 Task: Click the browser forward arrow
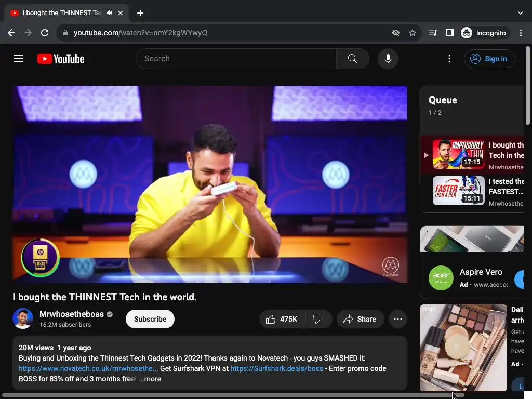(x=28, y=33)
